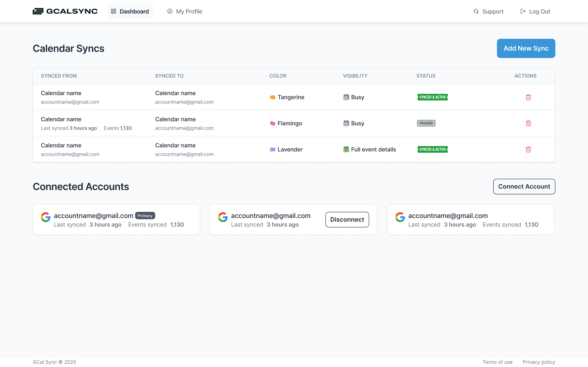Select the Flamingo color swatch
The width and height of the screenshot is (588, 367).
pyautogui.click(x=273, y=123)
